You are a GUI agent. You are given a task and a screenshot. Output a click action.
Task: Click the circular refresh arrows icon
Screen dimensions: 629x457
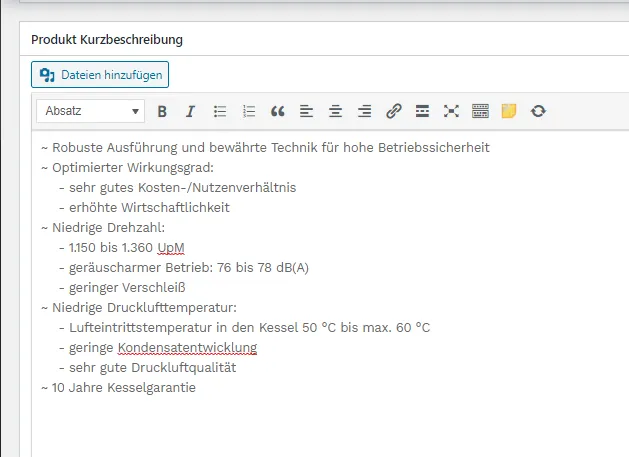pyautogui.click(x=538, y=111)
